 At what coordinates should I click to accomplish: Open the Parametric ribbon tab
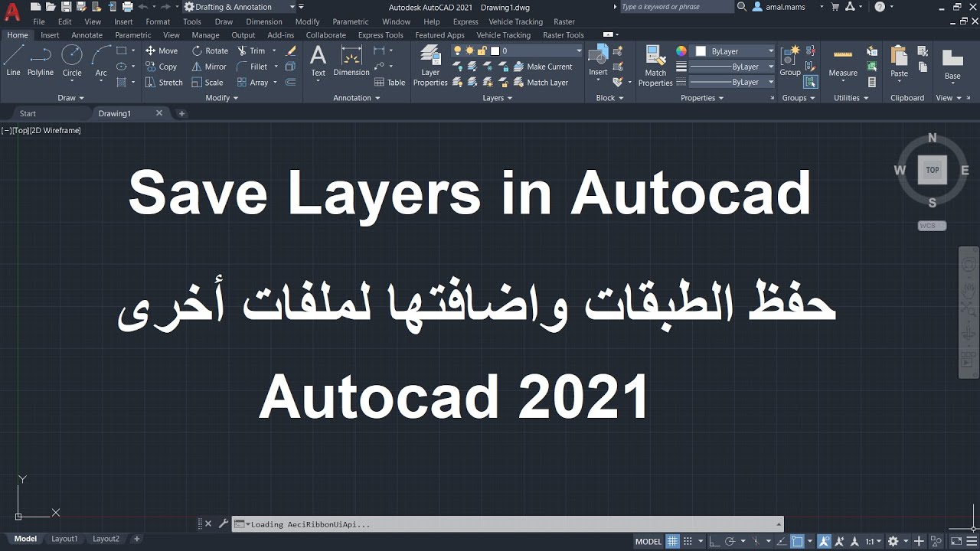point(133,35)
